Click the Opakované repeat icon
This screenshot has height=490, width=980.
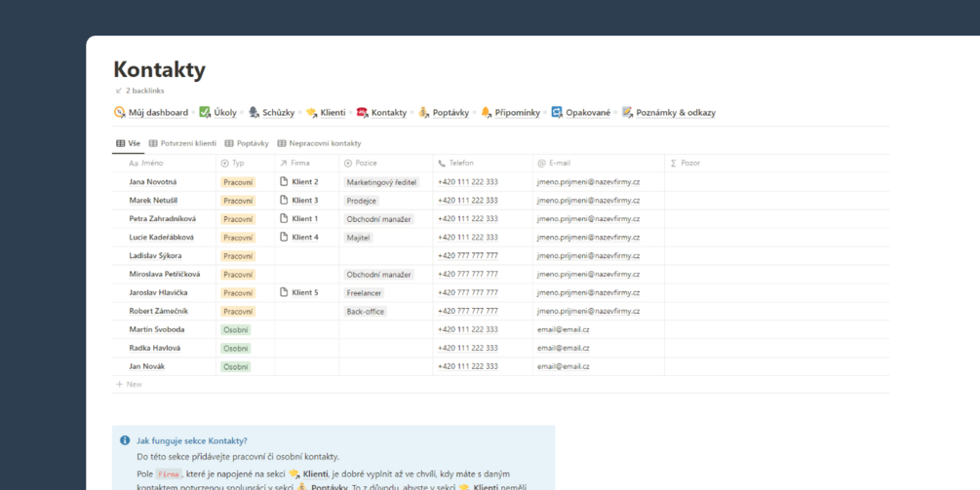coord(557,112)
